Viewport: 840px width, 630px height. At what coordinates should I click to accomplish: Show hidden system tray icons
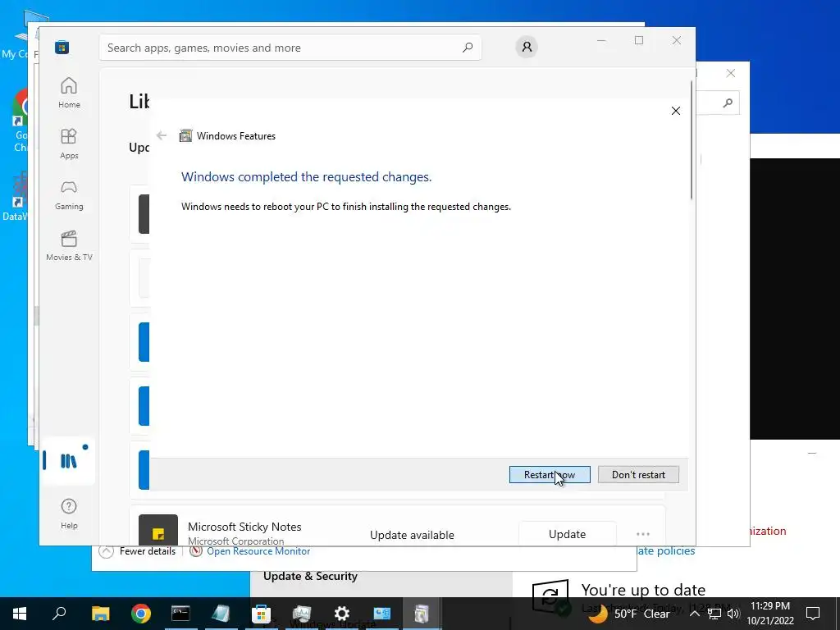click(x=694, y=614)
